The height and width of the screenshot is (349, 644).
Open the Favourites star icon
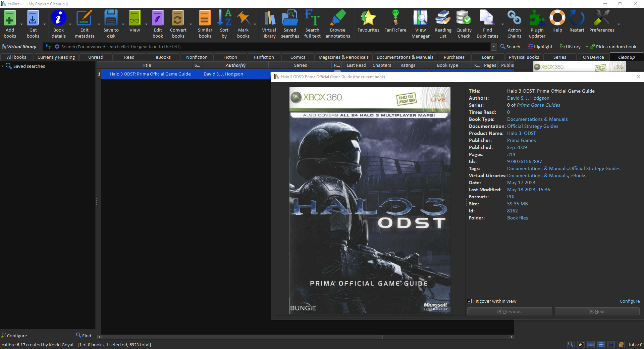[368, 18]
